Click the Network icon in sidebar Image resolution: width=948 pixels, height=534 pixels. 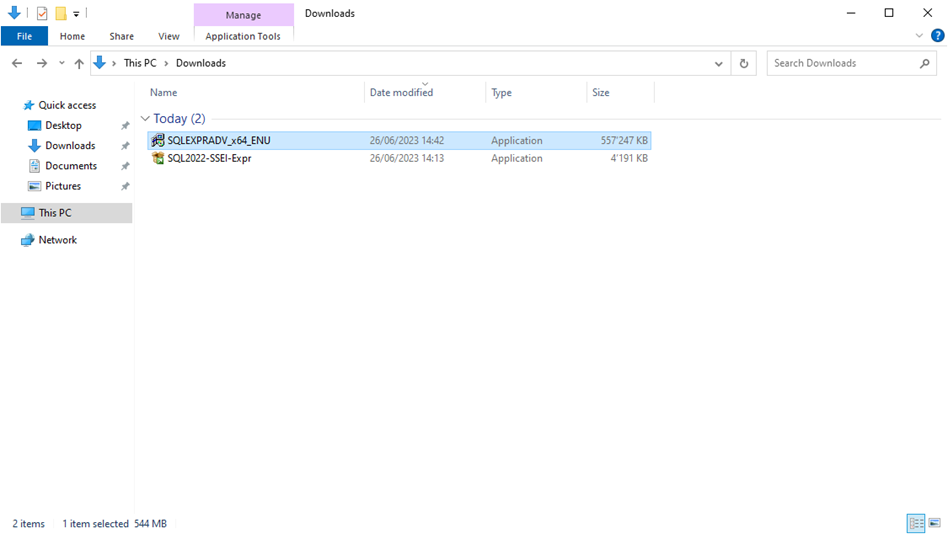27,240
